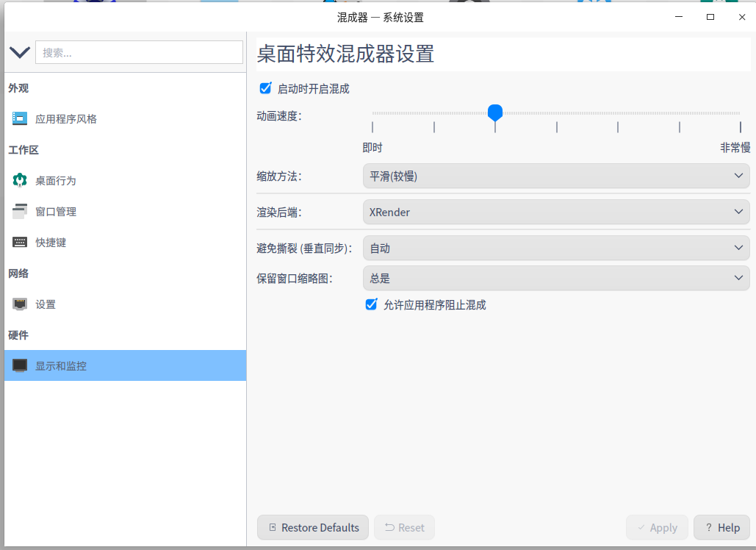Expand the 渲染后端 dropdown showing XRender
Viewport: 756px width, 550px height.
pos(555,212)
